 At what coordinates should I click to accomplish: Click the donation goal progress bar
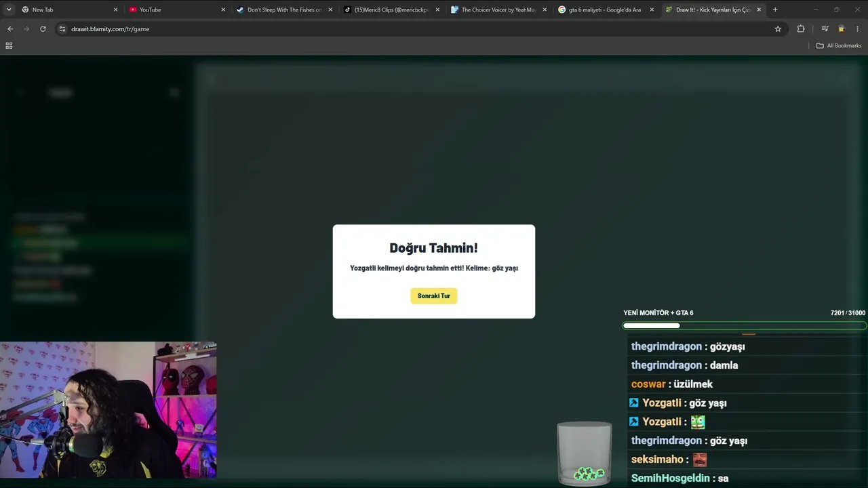745,325
